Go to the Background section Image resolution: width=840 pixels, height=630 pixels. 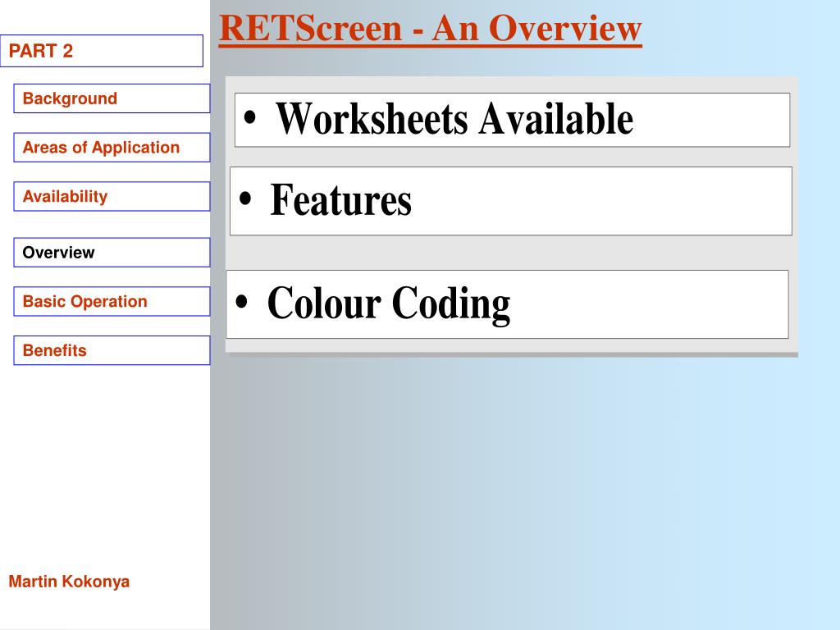[112, 98]
